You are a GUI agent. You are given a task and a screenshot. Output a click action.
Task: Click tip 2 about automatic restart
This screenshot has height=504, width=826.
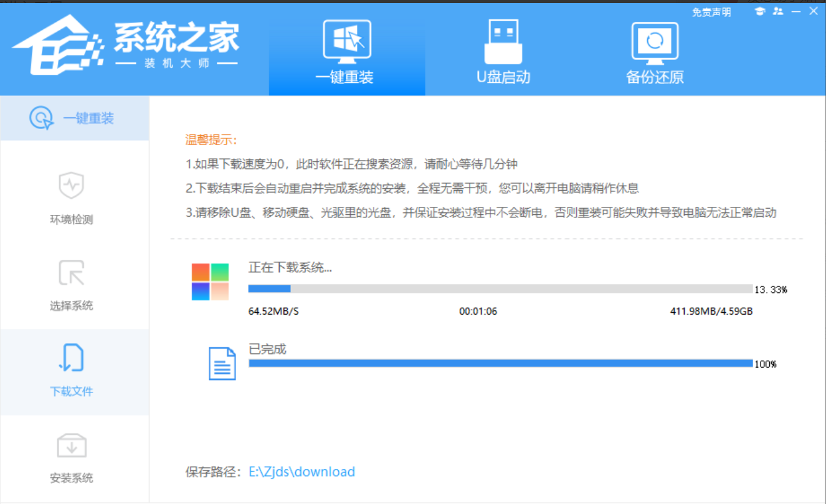[x=412, y=188]
